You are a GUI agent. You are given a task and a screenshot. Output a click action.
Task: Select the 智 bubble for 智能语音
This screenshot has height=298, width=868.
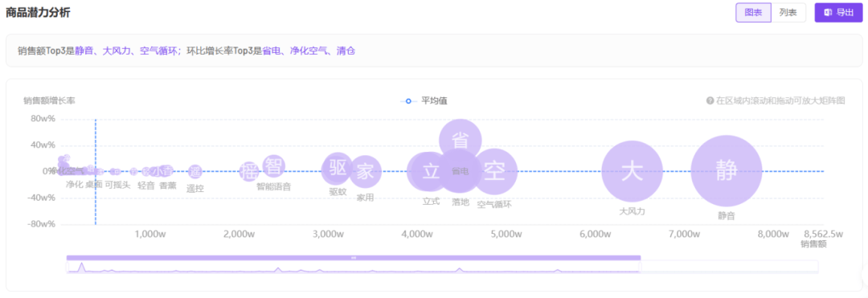[x=273, y=165]
